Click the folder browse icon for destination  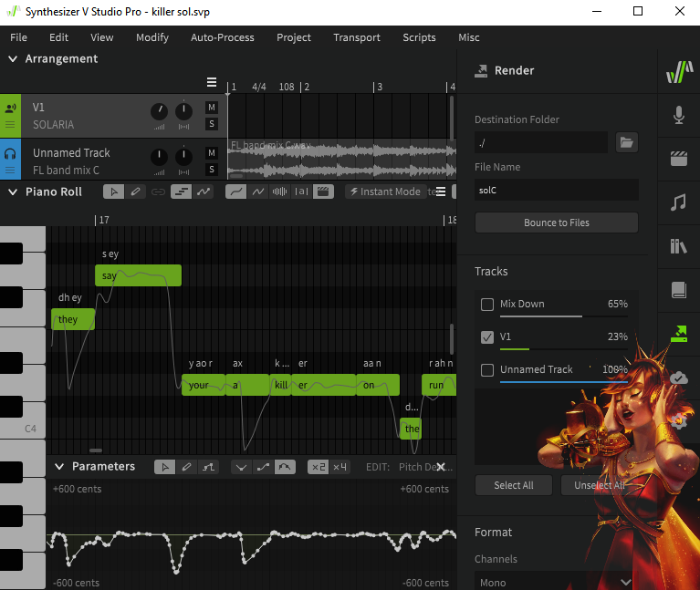(626, 142)
